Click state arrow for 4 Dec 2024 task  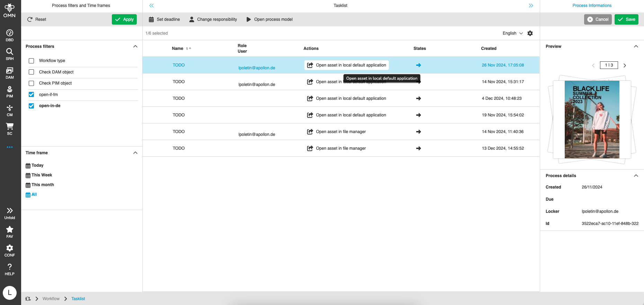coord(419,98)
